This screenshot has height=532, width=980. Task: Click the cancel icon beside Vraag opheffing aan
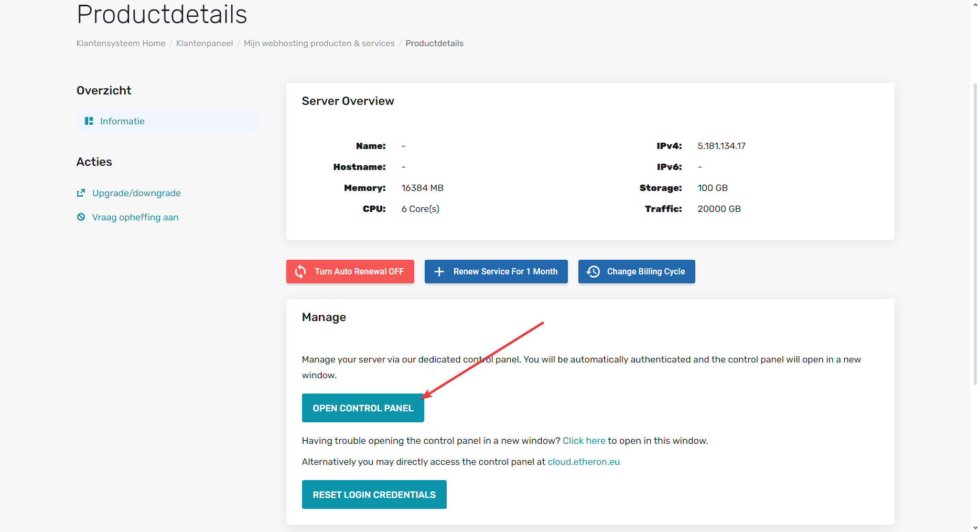click(81, 217)
